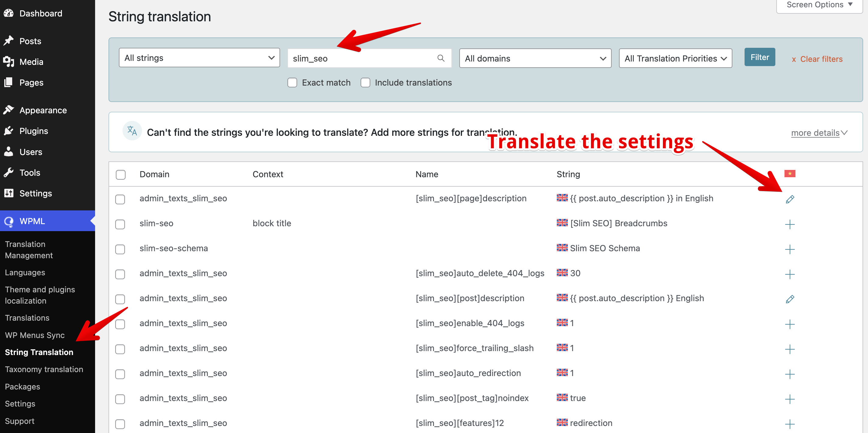This screenshot has height=433, width=868.
Task: Add translation for force_trailing_slash string
Action: click(x=790, y=349)
